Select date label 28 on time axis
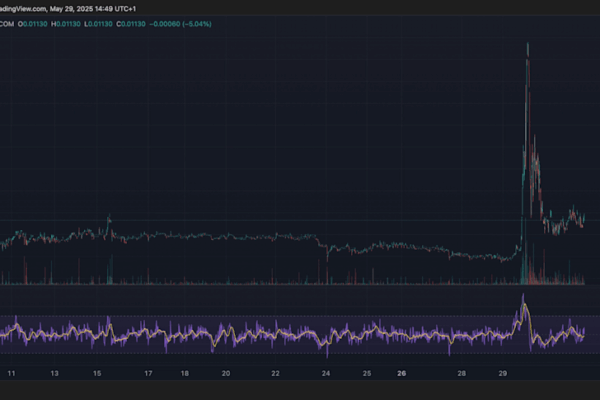This screenshot has height=400, width=600. point(461,373)
